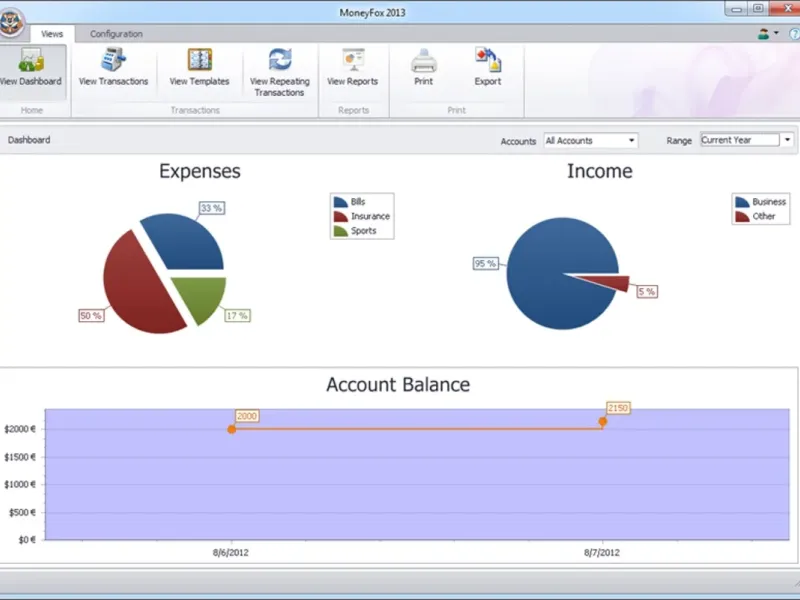Click inside the Current Year range field
This screenshot has height=600, width=800.
[x=740, y=140]
